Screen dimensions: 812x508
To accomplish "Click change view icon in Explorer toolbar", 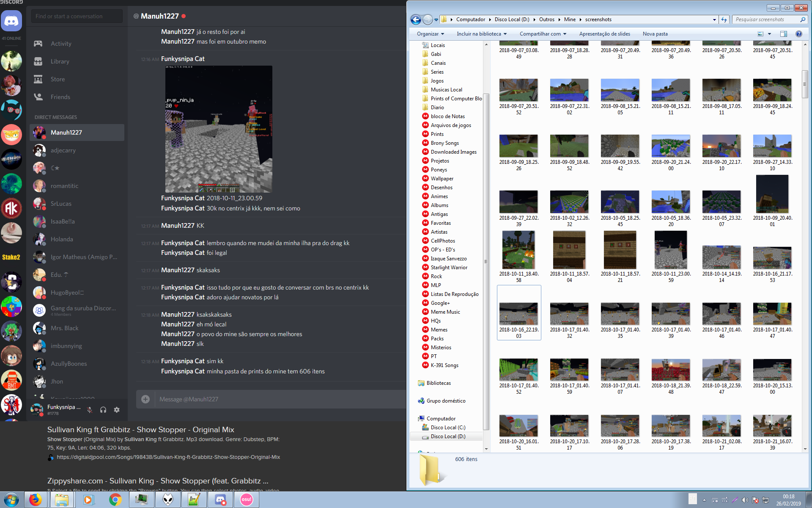I will click(x=760, y=34).
